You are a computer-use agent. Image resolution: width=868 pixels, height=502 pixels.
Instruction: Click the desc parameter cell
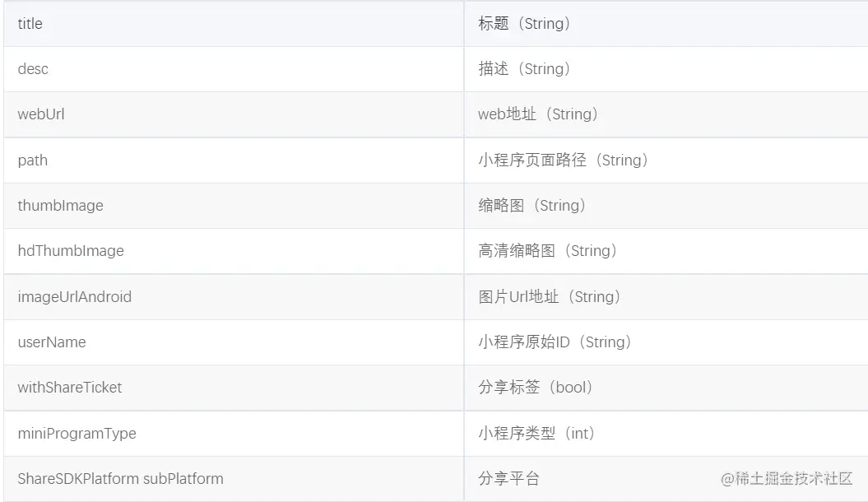[x=33, y=69]
